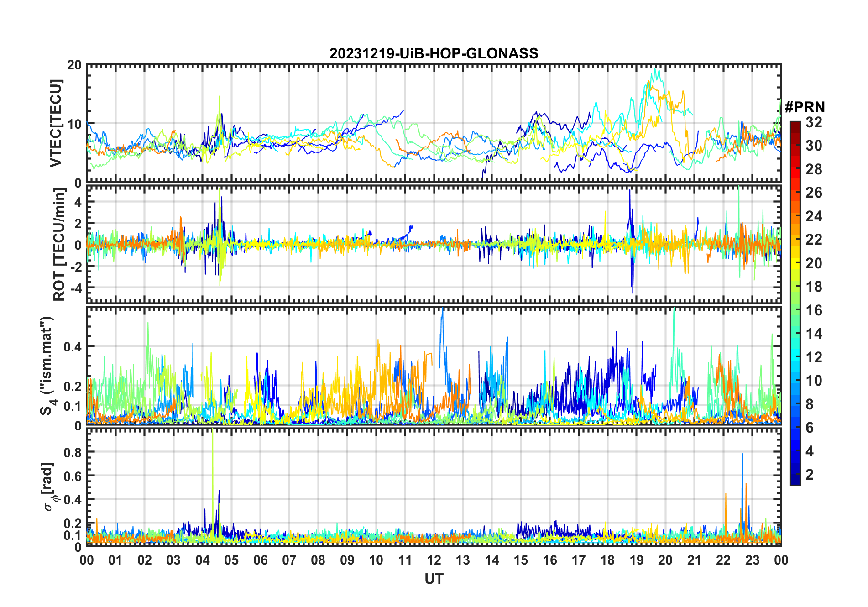The image size is (868, 607).
Task: Click UT axis hour tick "05"
Action: (231, 560)
